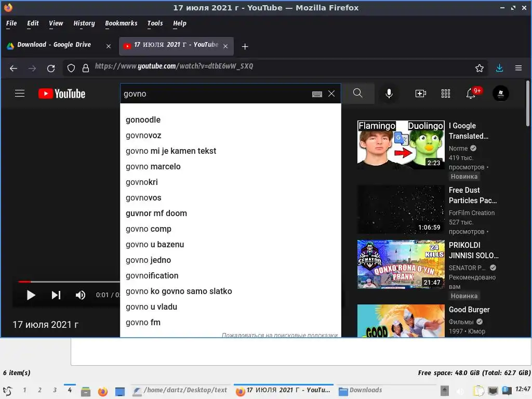Select suggestion 'govnovos'

tap(230, 198)
